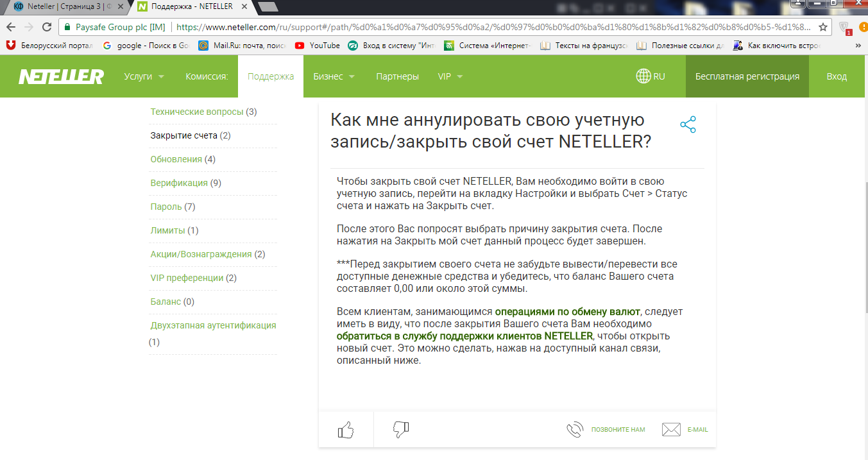Image resolution: width=868 pixels, height=460 pixels.
Task: Expand the VIP dropdown menu
Action: 450,76
